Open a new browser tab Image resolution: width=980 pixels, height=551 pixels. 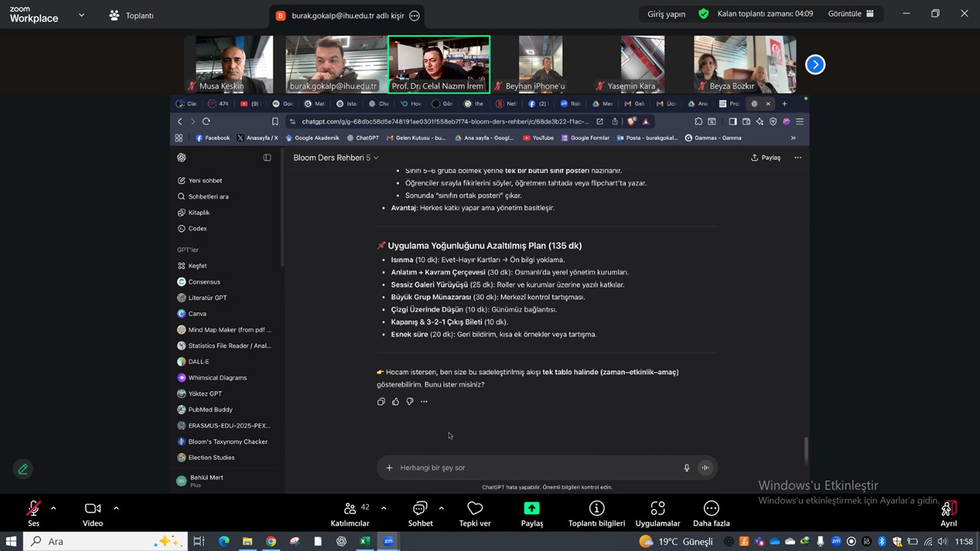coord(784,103)
